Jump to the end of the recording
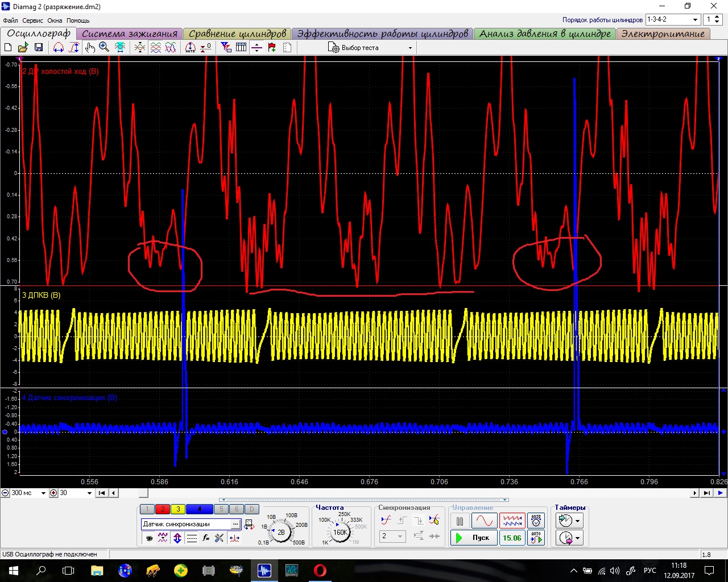Viewport: 728px width, 582px height. [x=707, y=493]
